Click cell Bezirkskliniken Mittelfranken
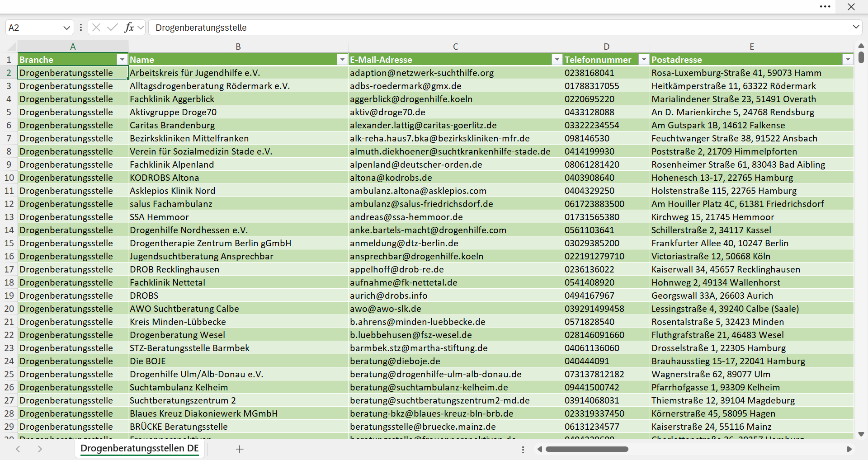868x460 pixels. 238,138
